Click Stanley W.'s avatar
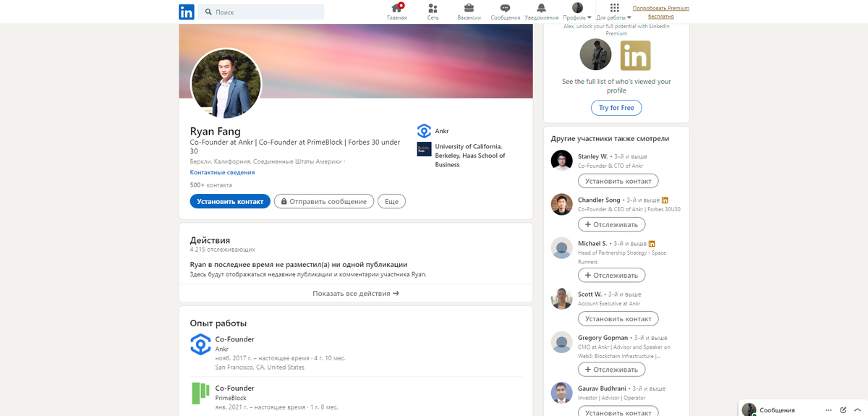The image size is (868, 416). point(562,161)
